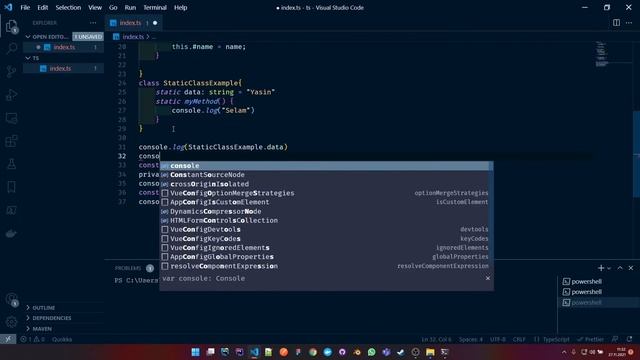Select the first powershell terminal
The image size is (640, 360).
(586, 281)
